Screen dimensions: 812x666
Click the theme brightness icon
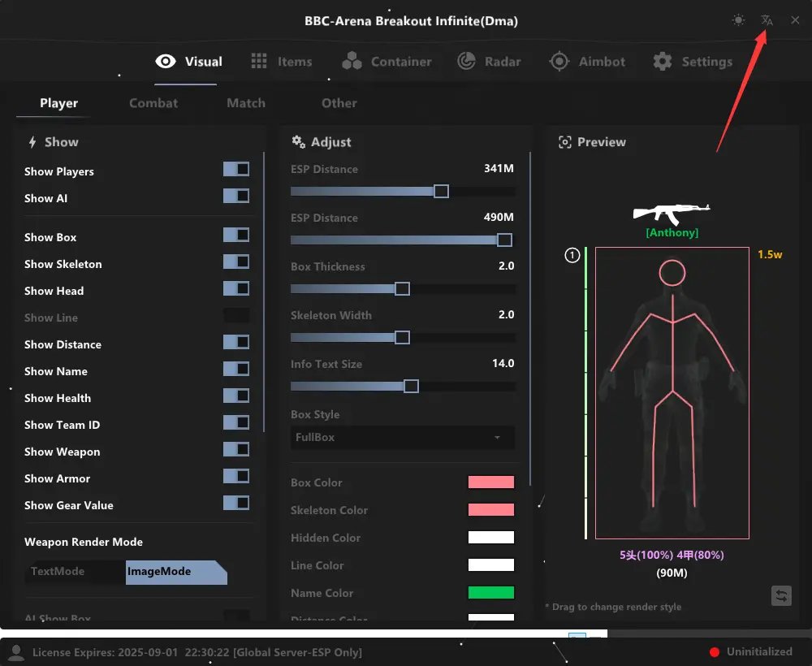[x=738, y=19]
